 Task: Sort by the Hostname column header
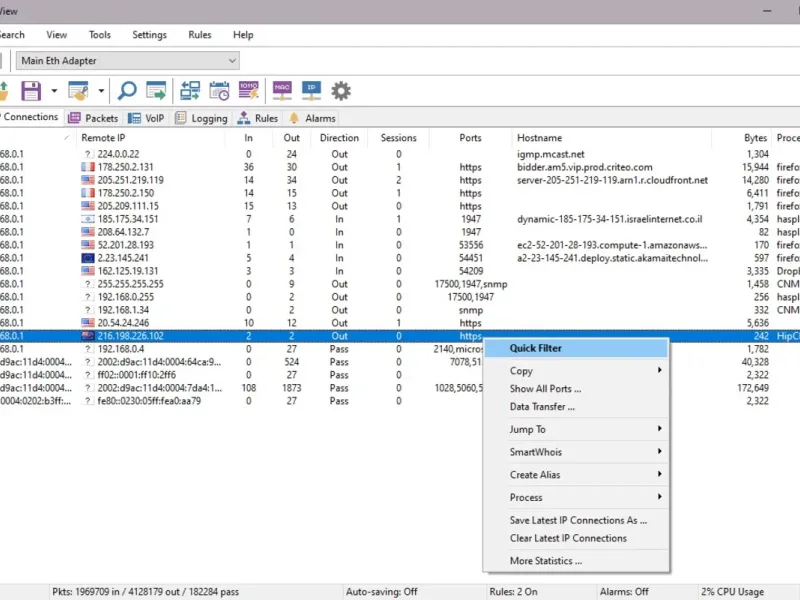(539, 138)
